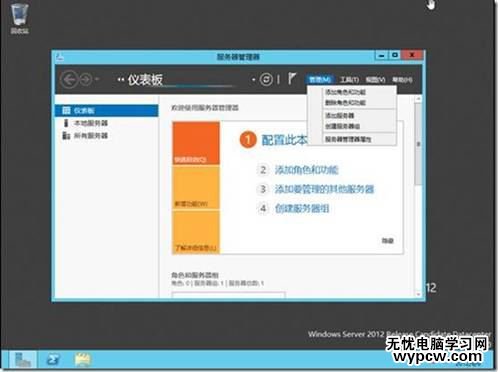The width and height of the screenshot is (498, 372).
Task: Maximize the Server Manager window
Action: coord(395,55)
